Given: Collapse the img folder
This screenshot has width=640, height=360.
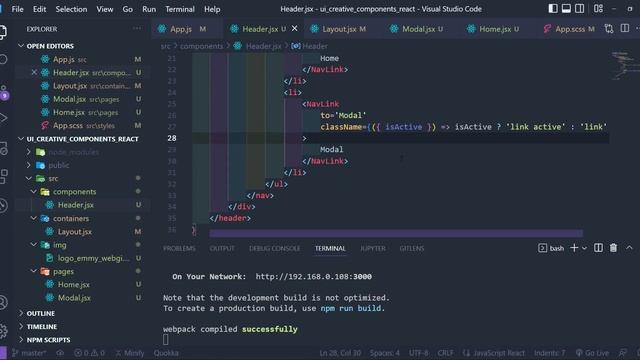Looking at the screenshot, I should 60,245.
